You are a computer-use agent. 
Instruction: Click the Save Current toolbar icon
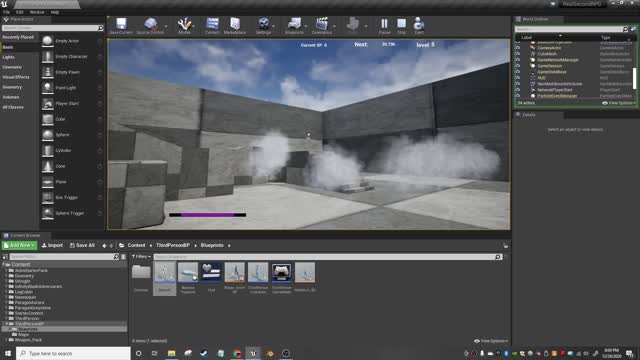[121, 26]
